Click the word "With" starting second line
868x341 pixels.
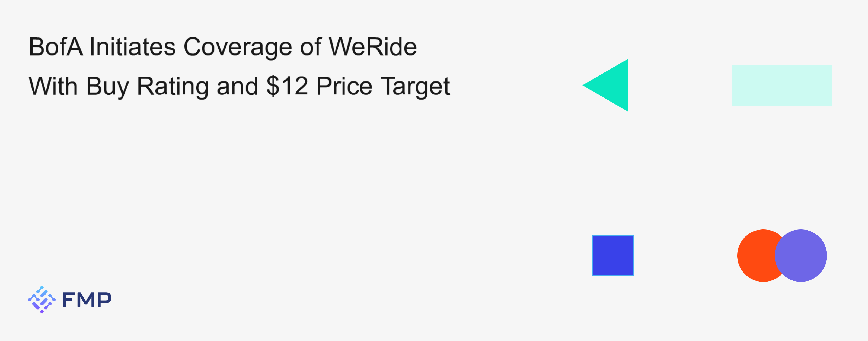pyautogui.click(x=53, y=86)
